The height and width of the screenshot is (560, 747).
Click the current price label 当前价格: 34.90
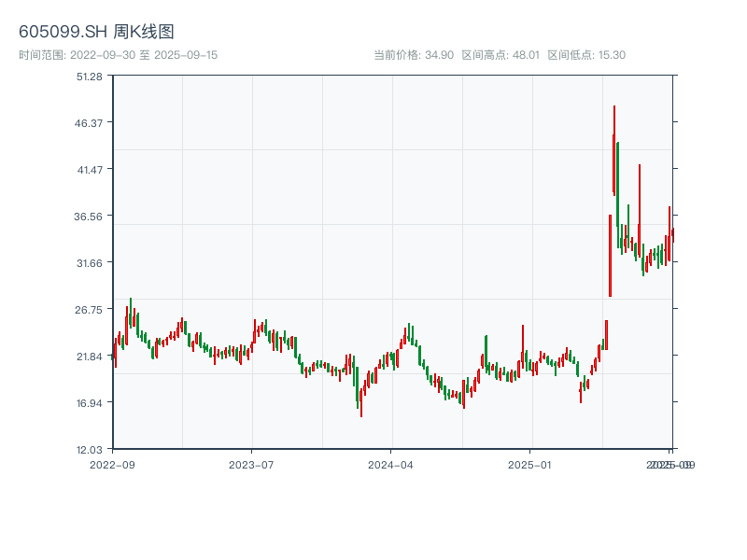point(414,55)
